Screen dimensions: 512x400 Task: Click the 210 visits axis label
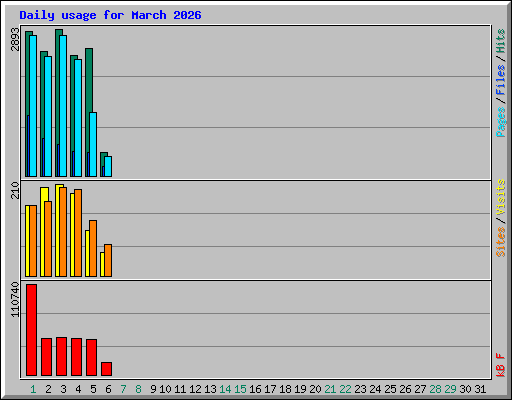coord(15,190)
